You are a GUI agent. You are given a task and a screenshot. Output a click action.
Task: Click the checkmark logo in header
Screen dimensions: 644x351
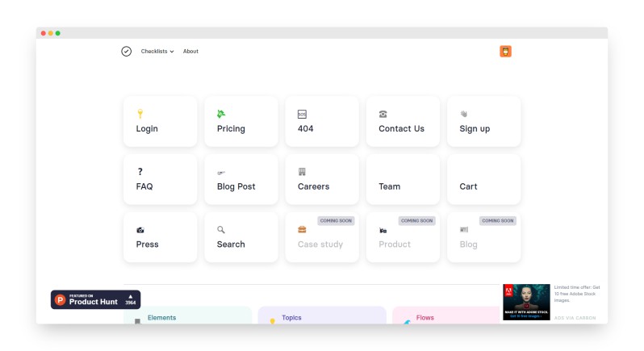coord(127,52)
